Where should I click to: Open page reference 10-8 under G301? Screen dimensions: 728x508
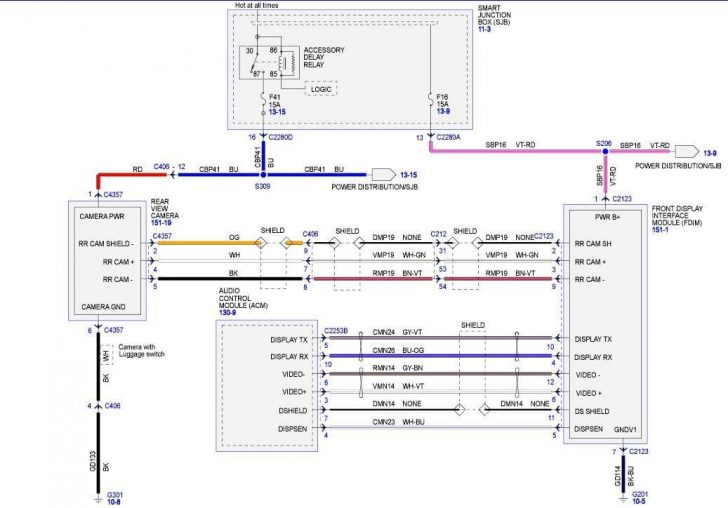point(113,502)
